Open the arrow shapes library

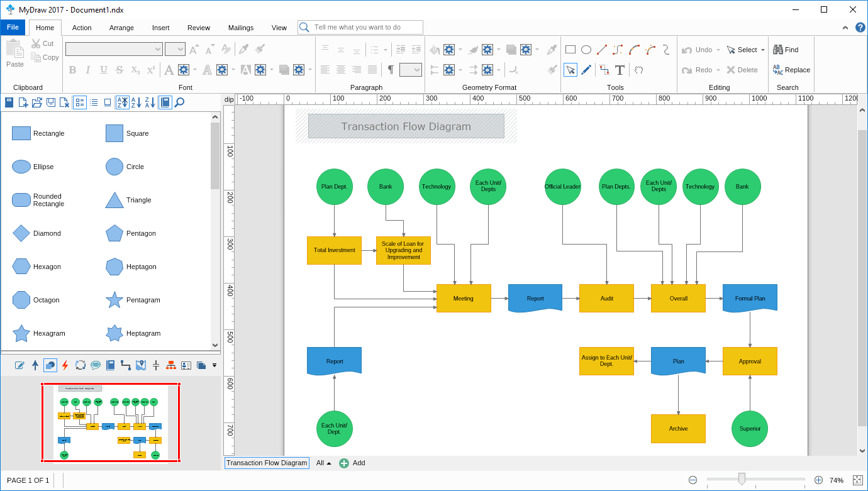pos(35,365)
